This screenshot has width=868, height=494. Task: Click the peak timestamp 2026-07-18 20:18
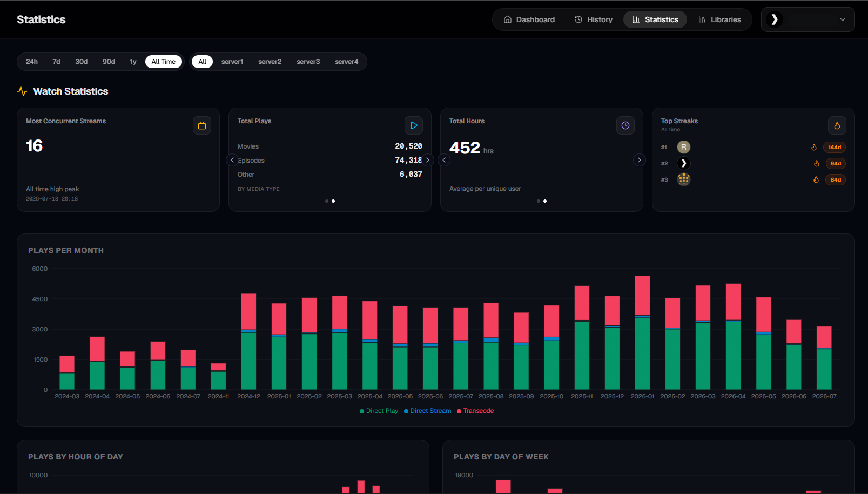point(52,199)
